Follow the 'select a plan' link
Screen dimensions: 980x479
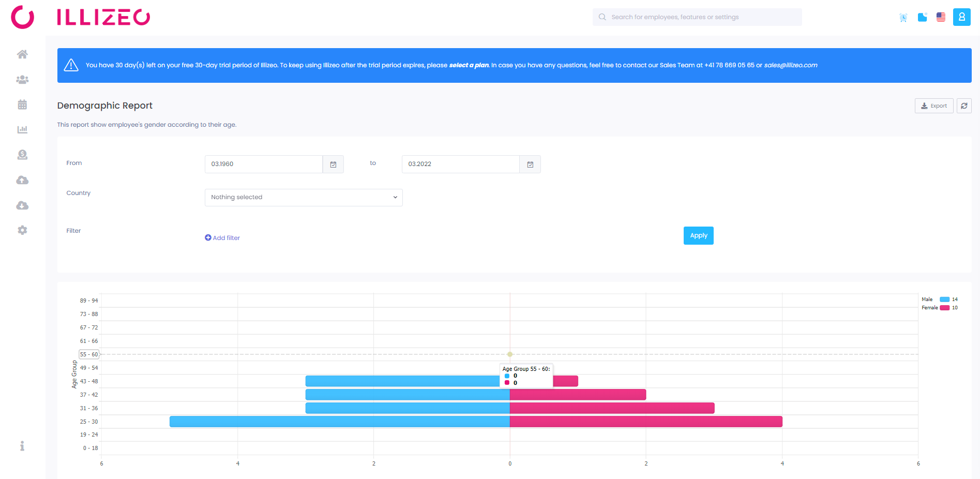(x=469, y=65)
